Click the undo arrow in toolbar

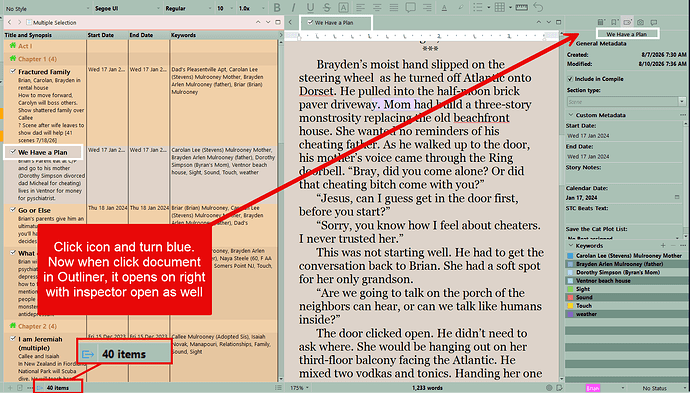coord(538,7)
